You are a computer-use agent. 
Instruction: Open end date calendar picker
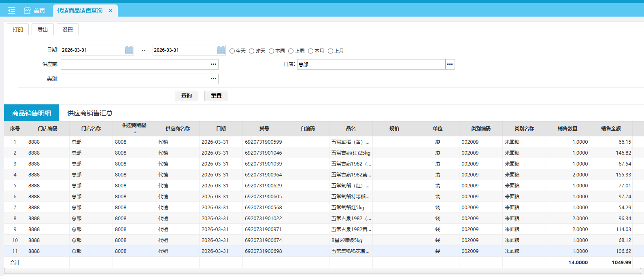click(221, 50)
